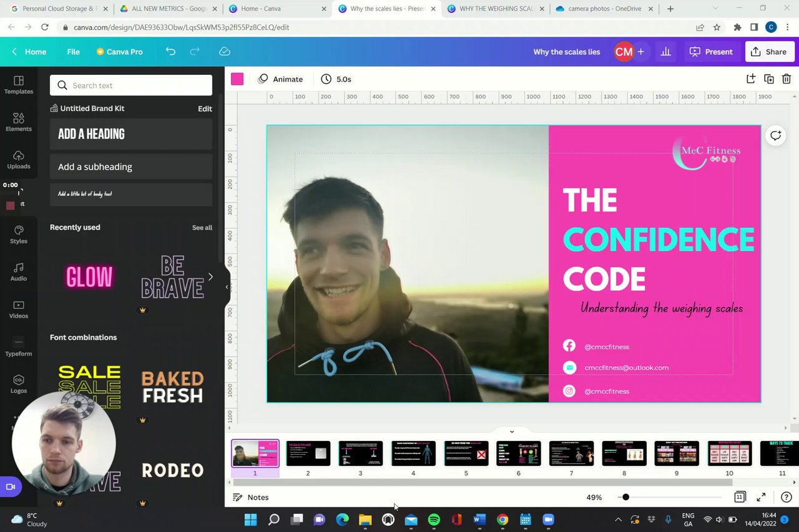Click the Animate button

280,79
